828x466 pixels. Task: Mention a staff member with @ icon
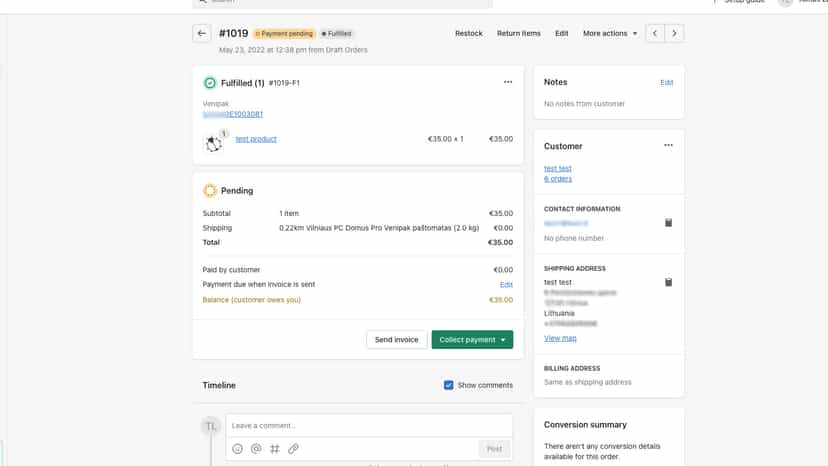pyautogui.click(x=256, y=449)
